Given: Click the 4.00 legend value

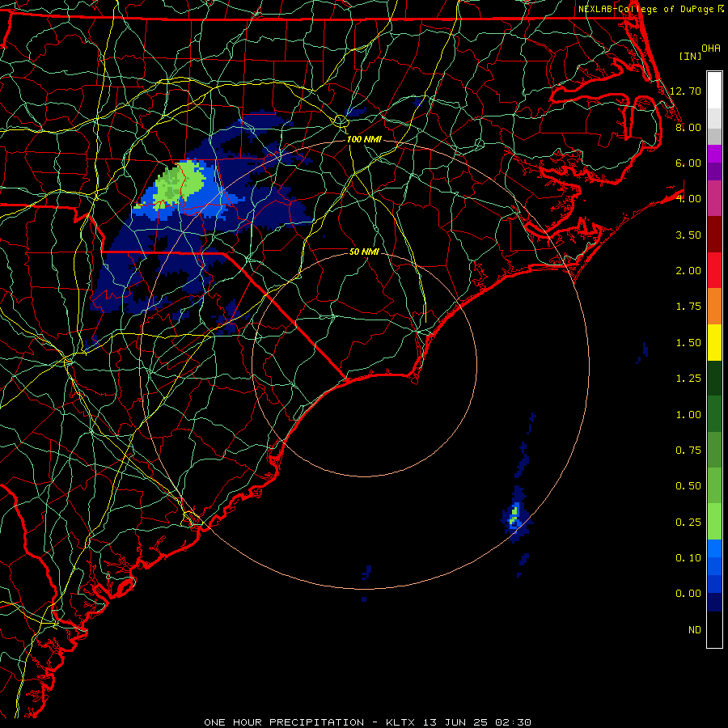Looking at the screenshot, I should click(688, 199).
